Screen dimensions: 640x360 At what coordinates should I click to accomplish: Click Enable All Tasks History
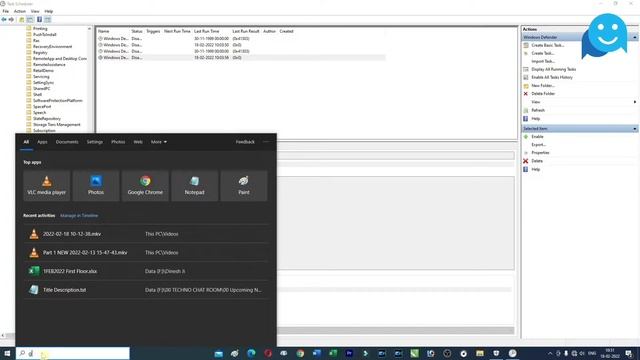coord(552,77)
